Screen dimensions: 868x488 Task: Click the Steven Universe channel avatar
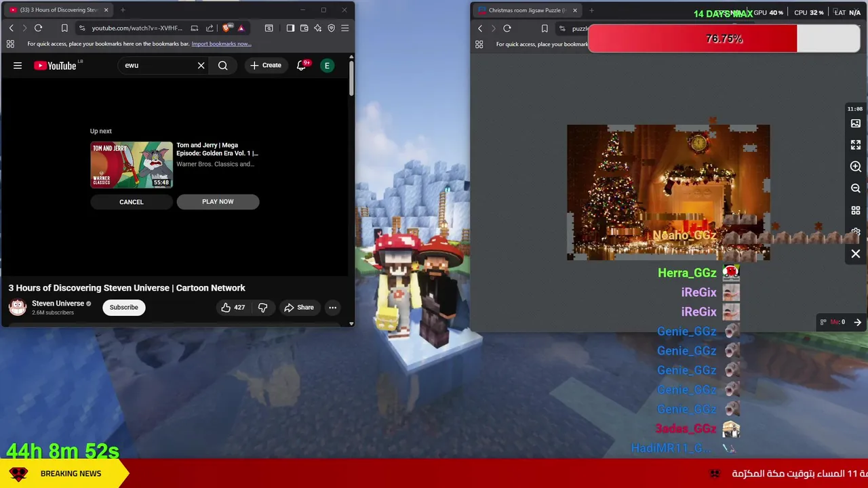click(x=18, y=308)
